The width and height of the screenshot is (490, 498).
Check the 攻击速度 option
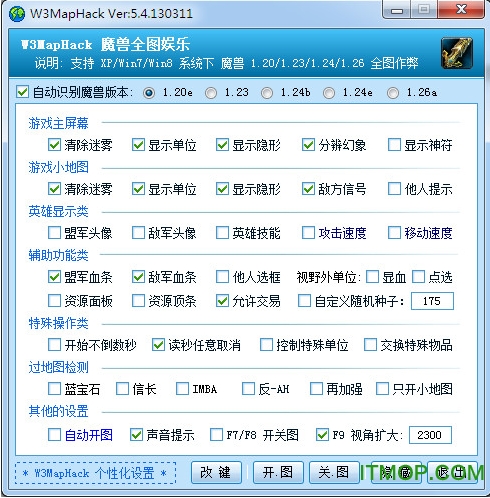[308, 233]
